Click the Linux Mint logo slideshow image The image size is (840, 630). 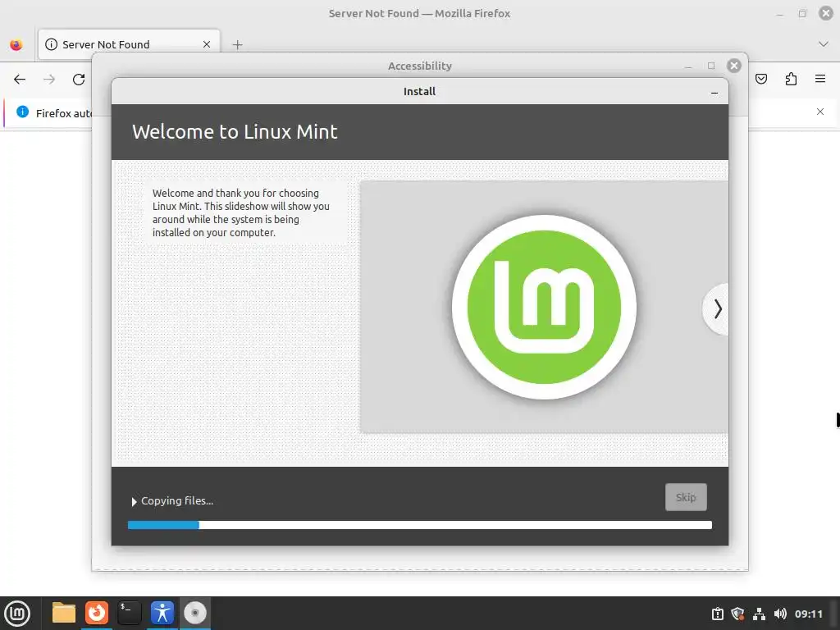click(544, 307)
